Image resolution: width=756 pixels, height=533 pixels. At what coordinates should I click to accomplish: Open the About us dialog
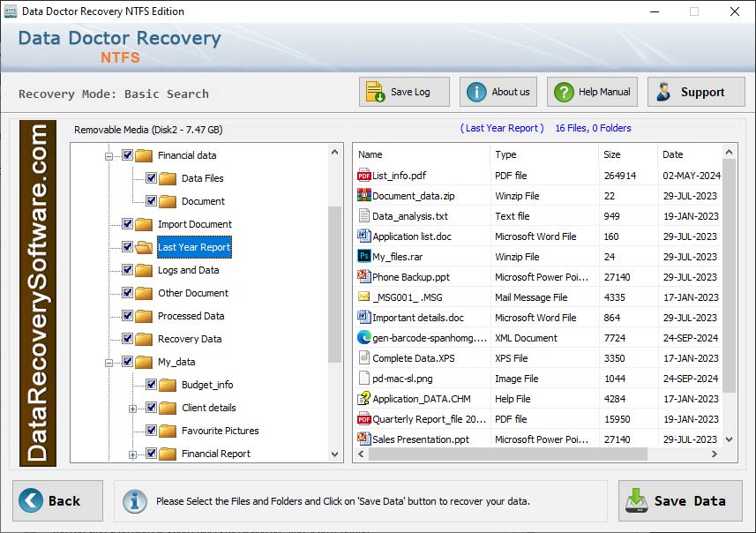[x=498, y=91]
